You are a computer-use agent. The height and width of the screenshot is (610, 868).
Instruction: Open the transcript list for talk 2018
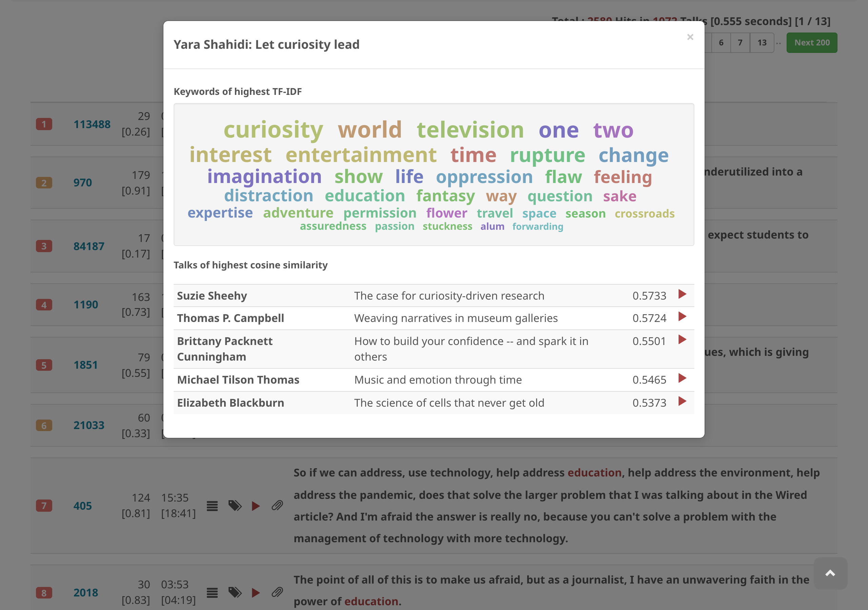(212, 593)
